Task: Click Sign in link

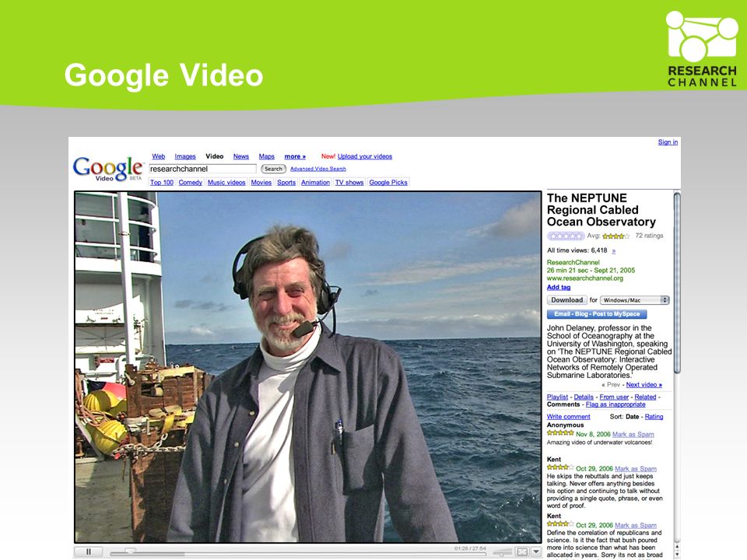Action: [668, 142]
